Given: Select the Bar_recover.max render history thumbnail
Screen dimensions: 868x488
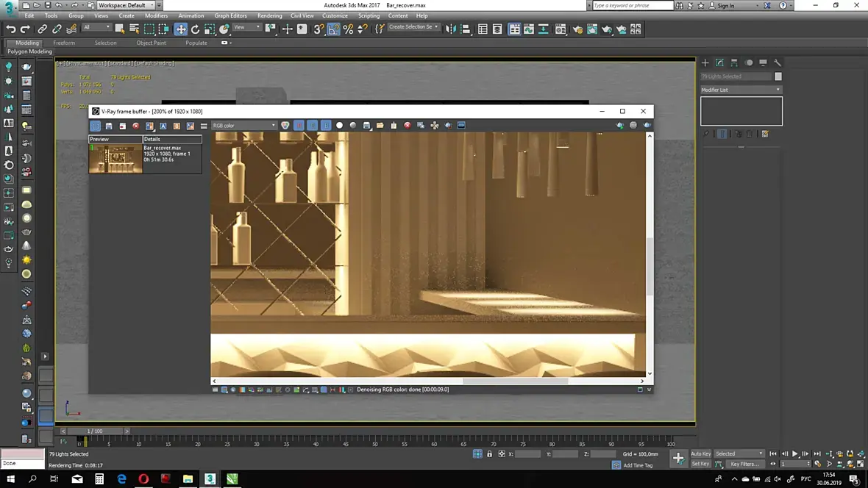Looking at the screenshot, I should 115,159.
